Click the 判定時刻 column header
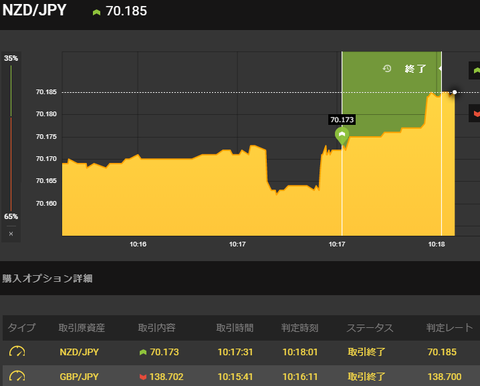This screenshot has height=386, width=480. coord(300,328)
